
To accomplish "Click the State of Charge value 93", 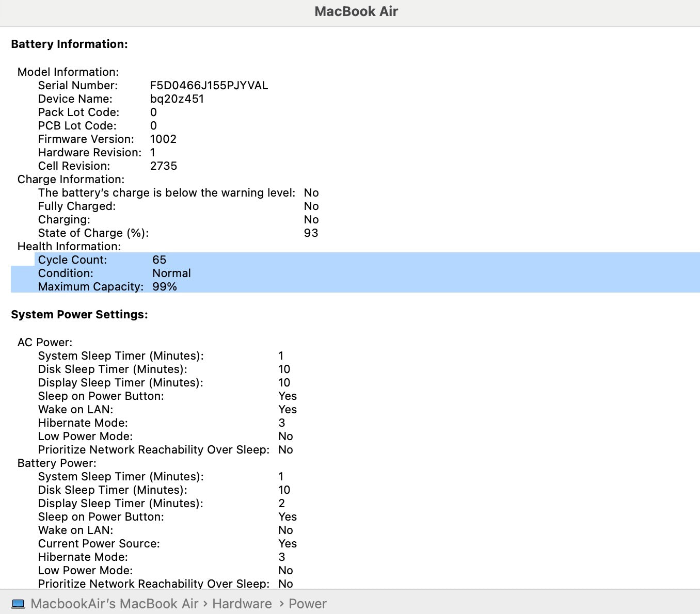I will [311, 233].
